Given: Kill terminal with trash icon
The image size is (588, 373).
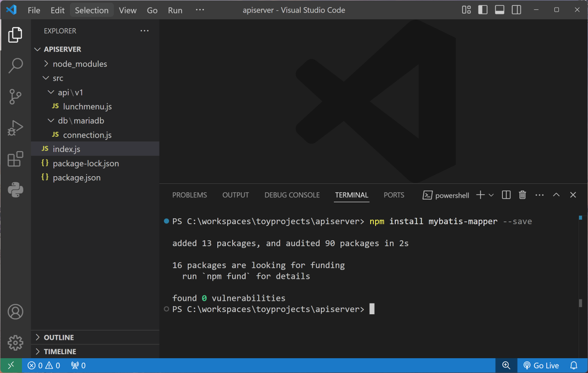Looking at the screenshot, I should tap(522, 195).
